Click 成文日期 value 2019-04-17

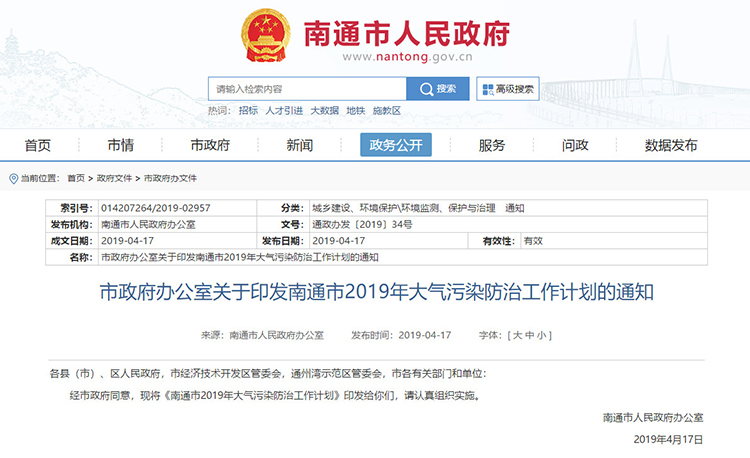tap(127, 241)
